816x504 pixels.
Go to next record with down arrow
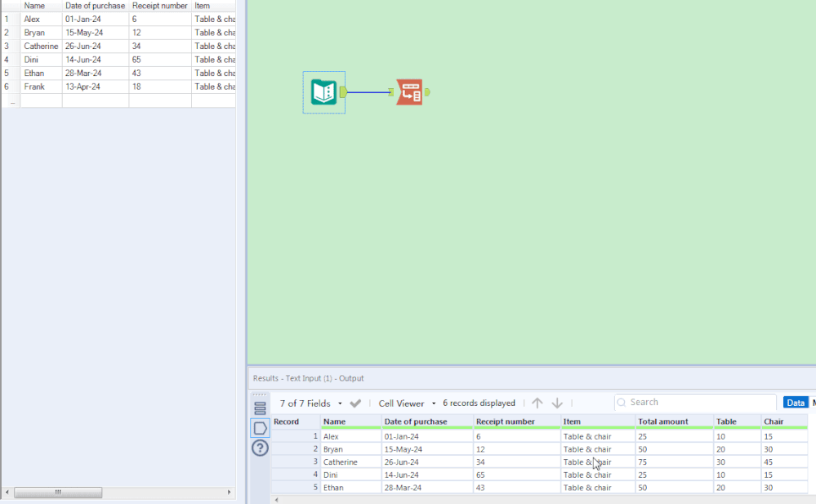point(557,403)
